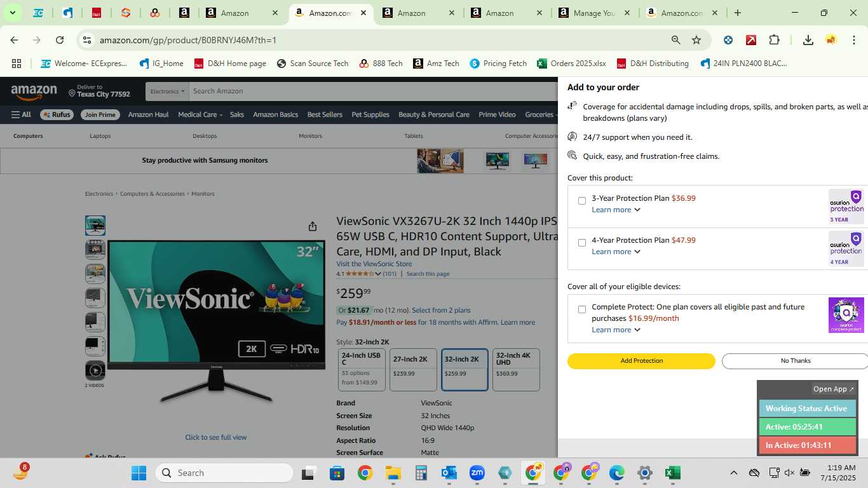Click the Windows taskbar Search box

click(x=224, y=473)
